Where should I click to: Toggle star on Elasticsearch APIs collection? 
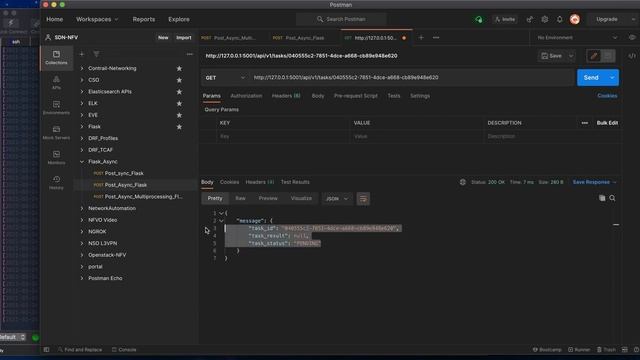coord(179,91)
